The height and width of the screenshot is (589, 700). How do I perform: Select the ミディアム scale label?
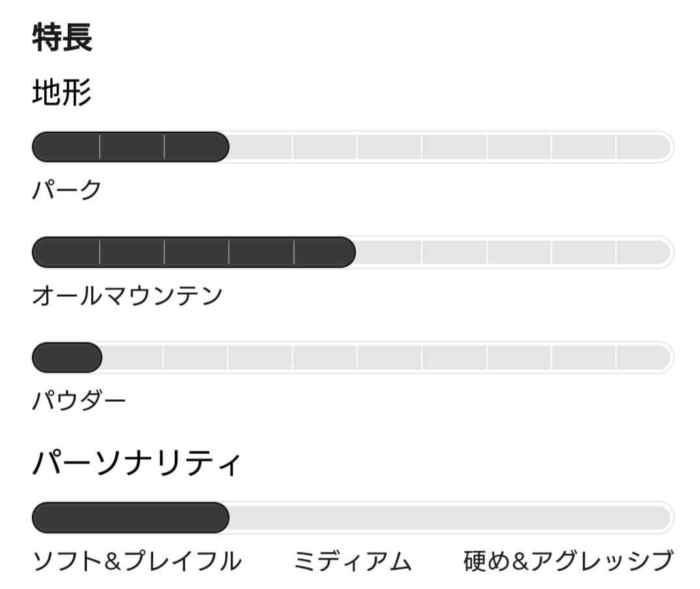point(353,561)
